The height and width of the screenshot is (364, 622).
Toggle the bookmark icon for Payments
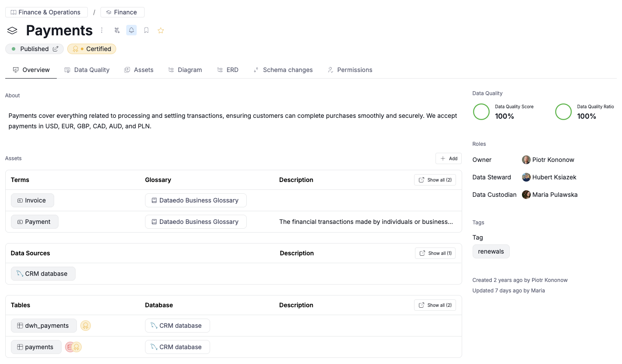pyautogui.click(x=146, y=30)
